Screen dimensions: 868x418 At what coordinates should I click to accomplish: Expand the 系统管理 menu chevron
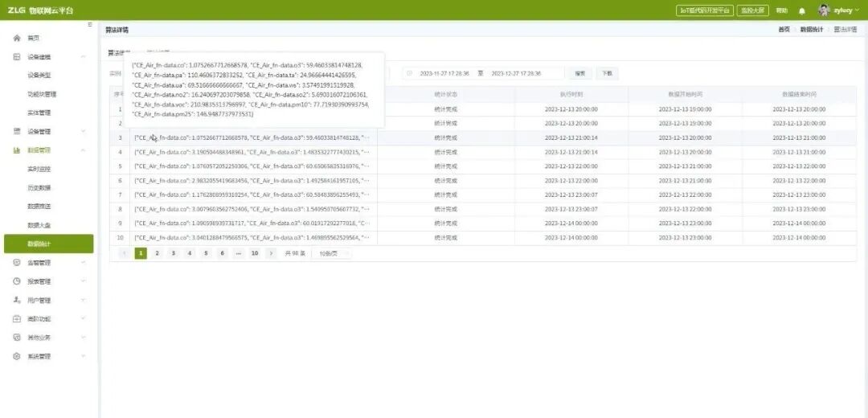[83, 356]
